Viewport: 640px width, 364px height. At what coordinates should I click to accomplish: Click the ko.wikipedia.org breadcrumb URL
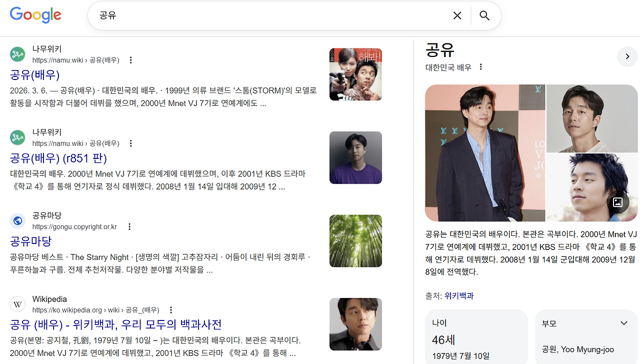click(96, 310)
